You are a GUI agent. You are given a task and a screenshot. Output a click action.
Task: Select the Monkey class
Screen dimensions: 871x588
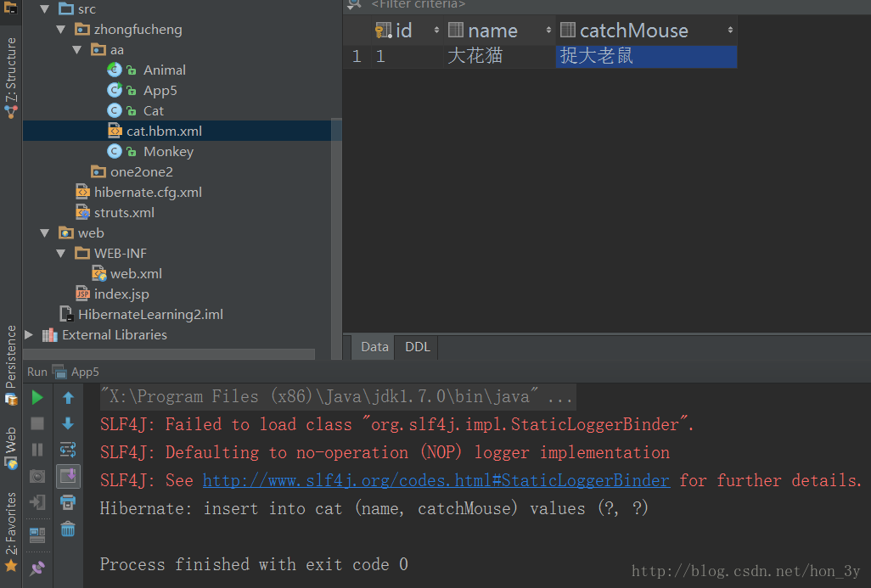[168, 152]
